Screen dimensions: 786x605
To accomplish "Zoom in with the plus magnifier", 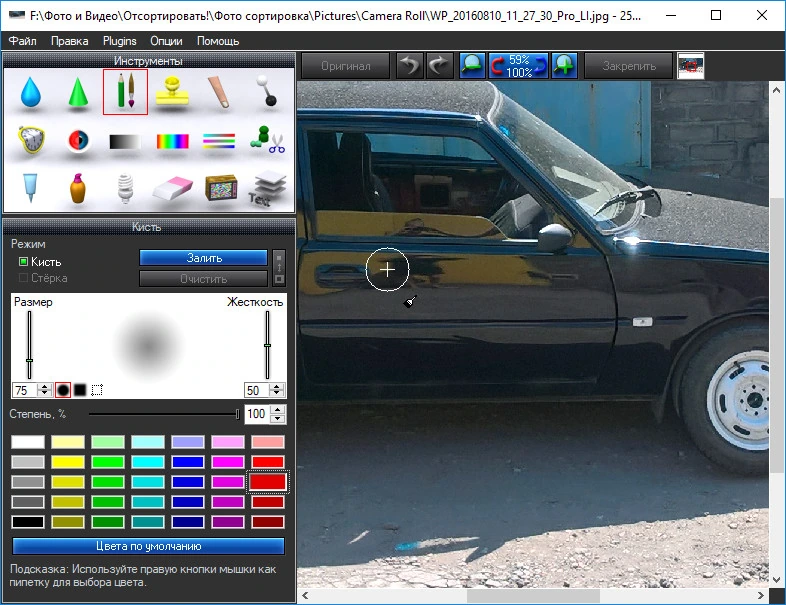I will point(564,66).
